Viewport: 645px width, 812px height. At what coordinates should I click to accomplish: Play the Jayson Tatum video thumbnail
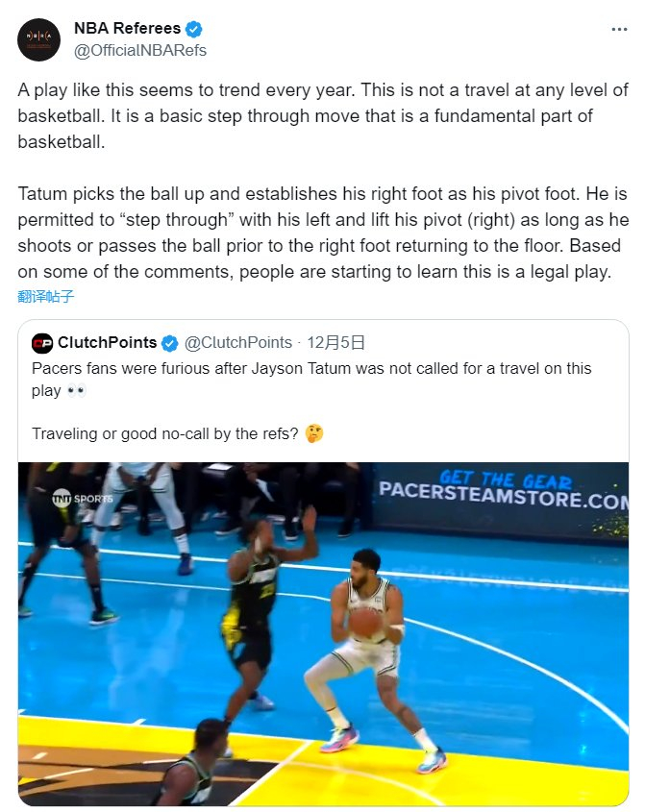click(323, 634)
